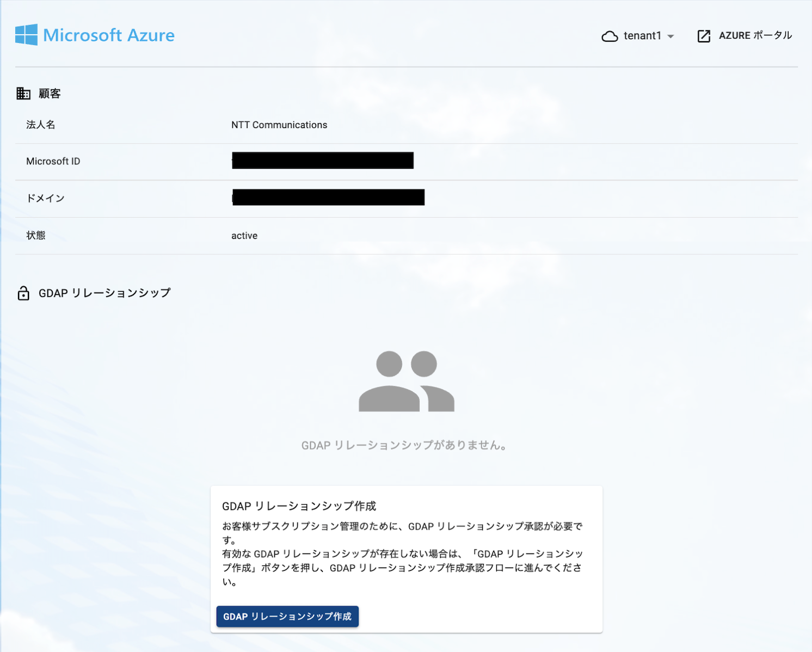Click the 状態 label
The height and width of the screenshot is (652, 812).
tap(36, 235)
